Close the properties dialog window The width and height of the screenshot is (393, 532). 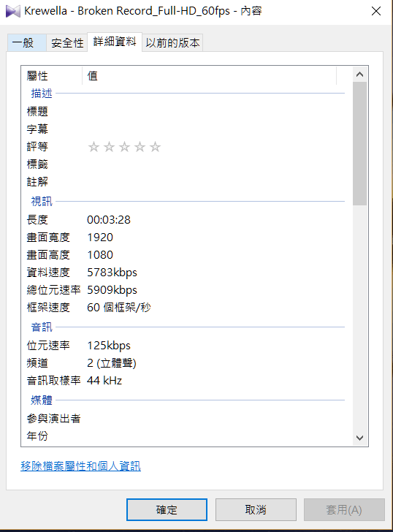point(376,11)
